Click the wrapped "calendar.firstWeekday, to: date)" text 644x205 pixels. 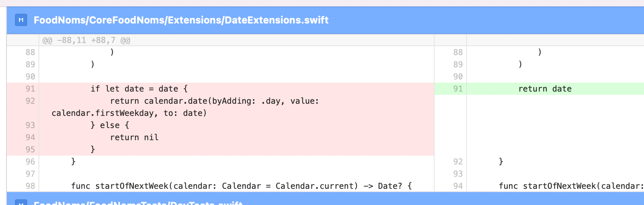(x=129, y=113)
